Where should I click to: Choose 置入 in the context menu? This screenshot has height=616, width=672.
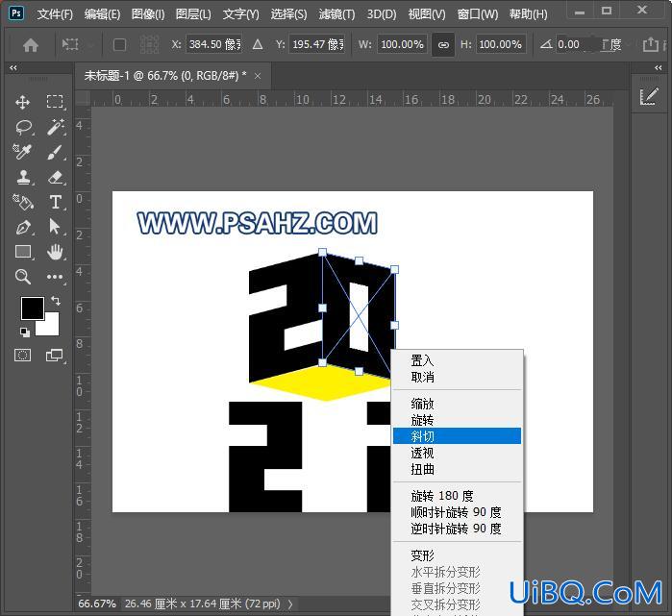click(x=457, y=360)
